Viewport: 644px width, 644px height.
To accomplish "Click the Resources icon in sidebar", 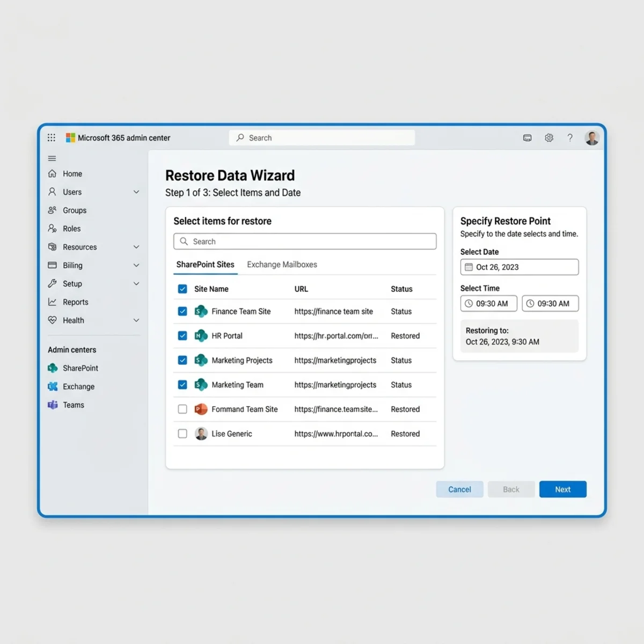I will (52, 247).
